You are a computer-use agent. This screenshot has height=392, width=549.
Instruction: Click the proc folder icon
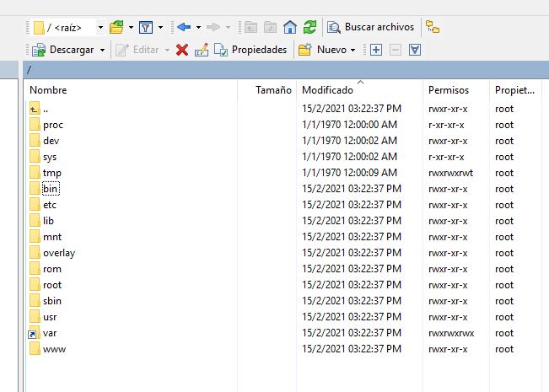(35, 125)
